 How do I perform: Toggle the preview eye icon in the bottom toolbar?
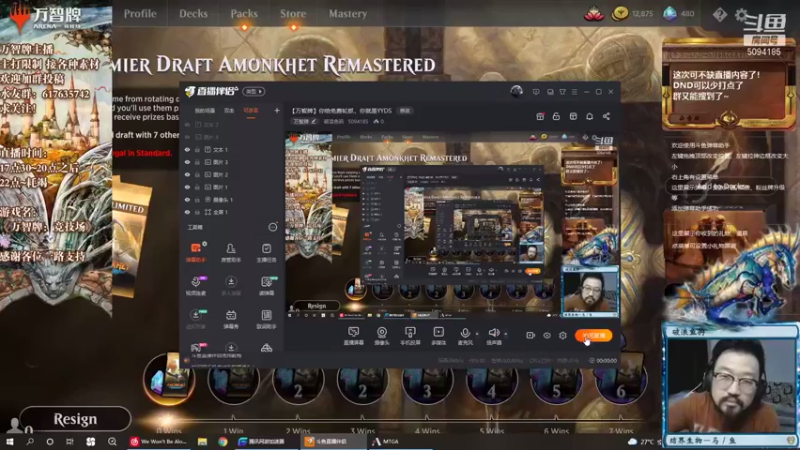tap(546, 335)
